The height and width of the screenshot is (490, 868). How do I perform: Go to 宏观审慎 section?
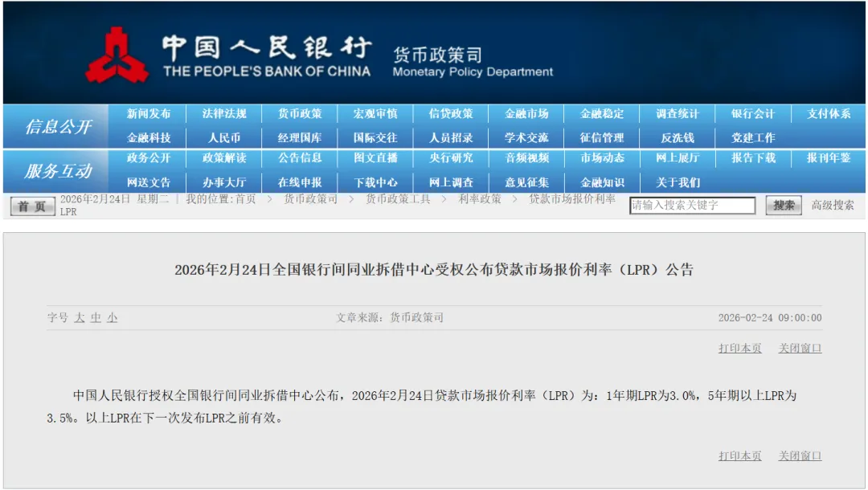(375, 113)
